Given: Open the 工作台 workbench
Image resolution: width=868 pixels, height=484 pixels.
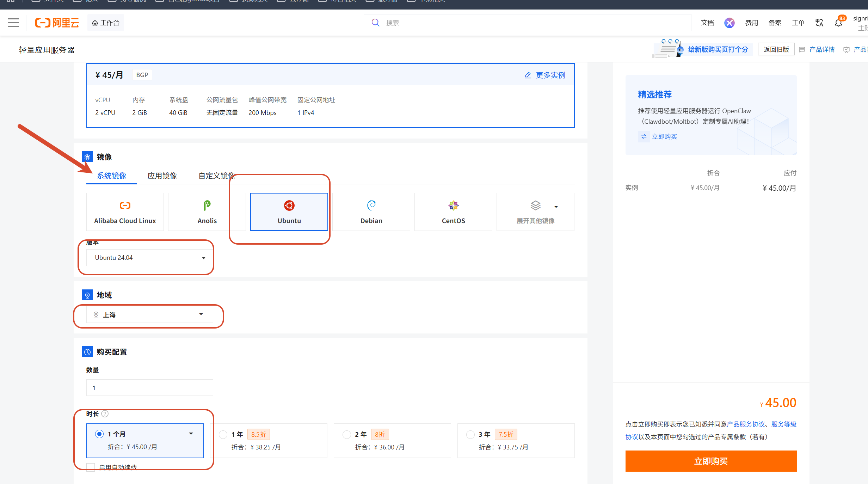Looking at the screenshot, I should click(106, 23).
